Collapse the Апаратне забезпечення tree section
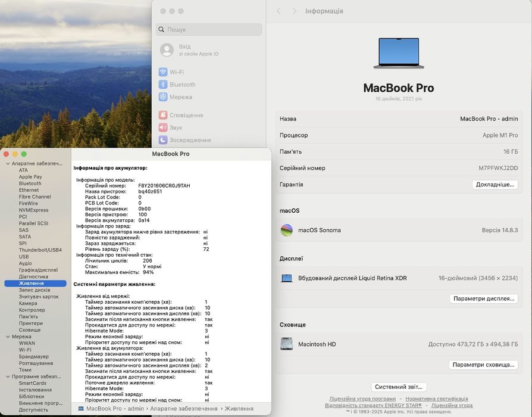Viewport: 532px width, 417px height. pyautogui.click(x=8, y=164)
